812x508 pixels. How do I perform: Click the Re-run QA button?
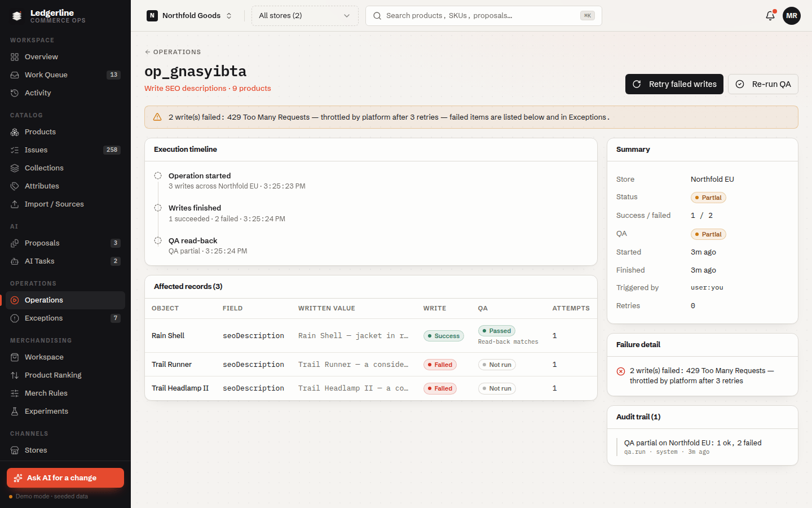763,84
